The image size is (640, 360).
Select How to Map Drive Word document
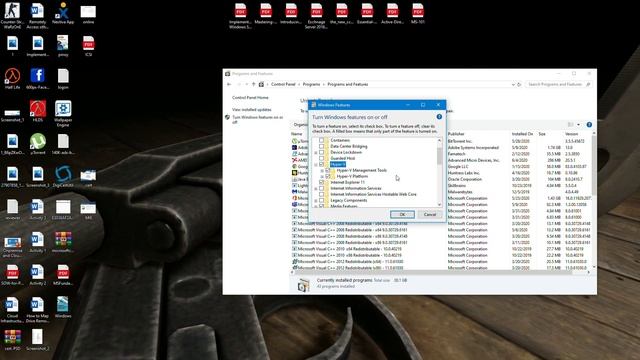click(x=38, y=309)
